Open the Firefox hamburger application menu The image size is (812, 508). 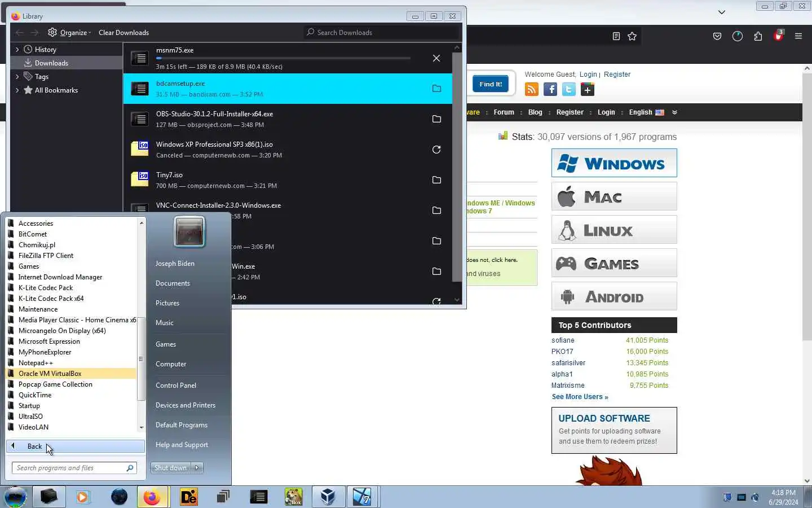point(798,36)
